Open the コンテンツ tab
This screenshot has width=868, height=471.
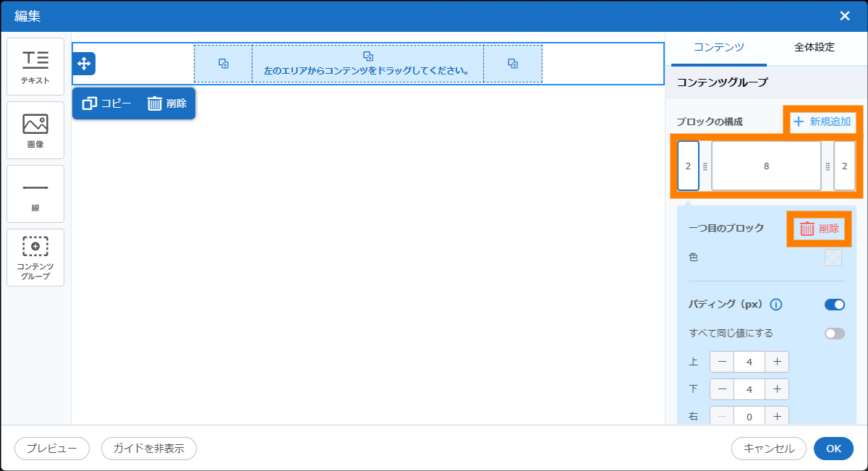[x=718, y=48]
